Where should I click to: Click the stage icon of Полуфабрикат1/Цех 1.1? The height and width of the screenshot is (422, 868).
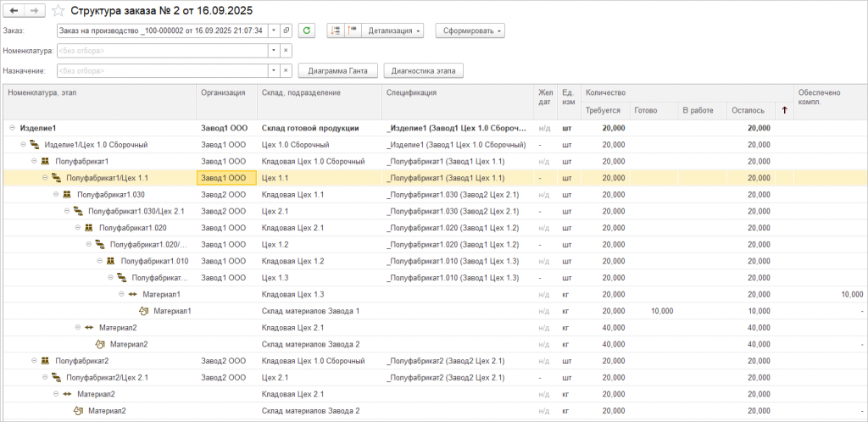[57, 178]
